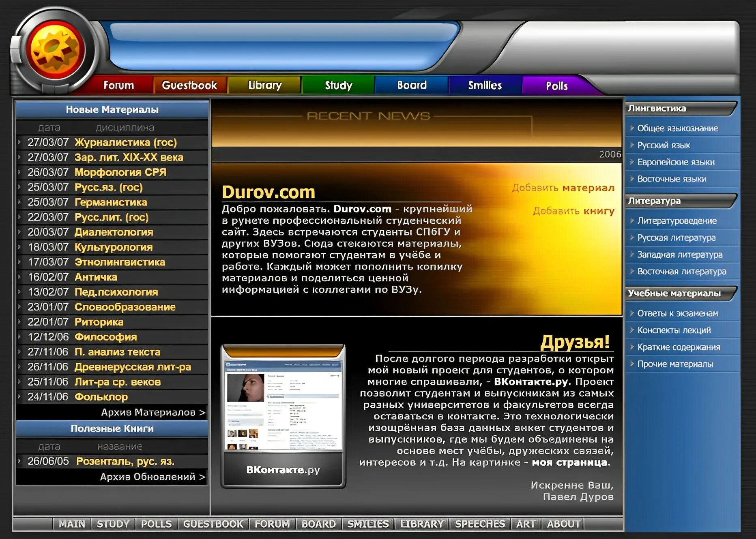Open моя страница link

pyautogui.click(x=569, y=462)
